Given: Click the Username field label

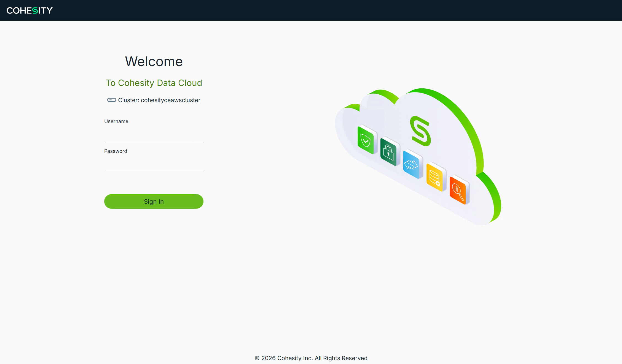Looking at the screenshot, I should pyautogui.click(x=116, y=121).
